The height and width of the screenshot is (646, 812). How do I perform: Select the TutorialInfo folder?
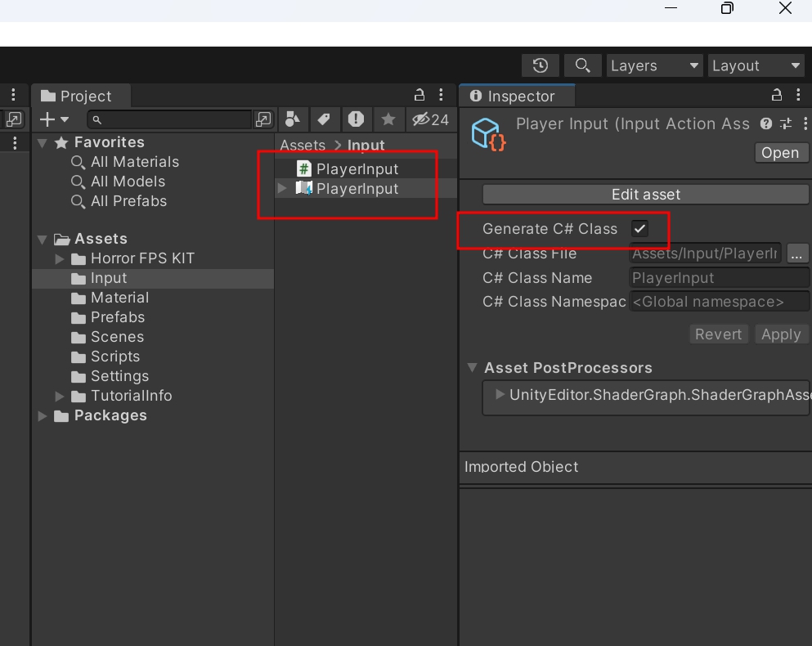point(131,397)
